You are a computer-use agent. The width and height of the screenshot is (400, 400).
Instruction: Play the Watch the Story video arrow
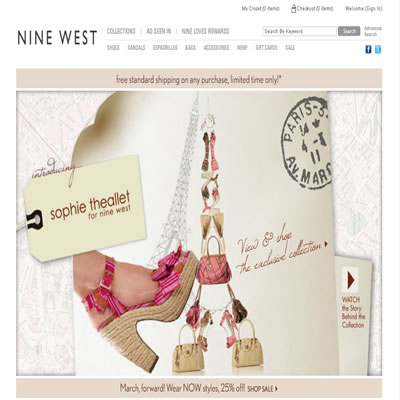[350, 280]
